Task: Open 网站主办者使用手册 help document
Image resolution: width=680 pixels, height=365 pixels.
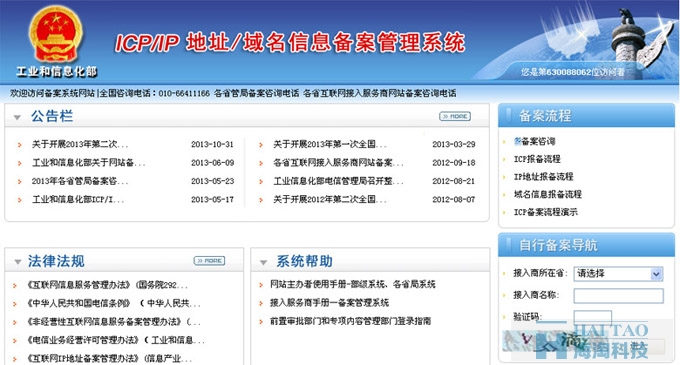Action: (353, 284)
